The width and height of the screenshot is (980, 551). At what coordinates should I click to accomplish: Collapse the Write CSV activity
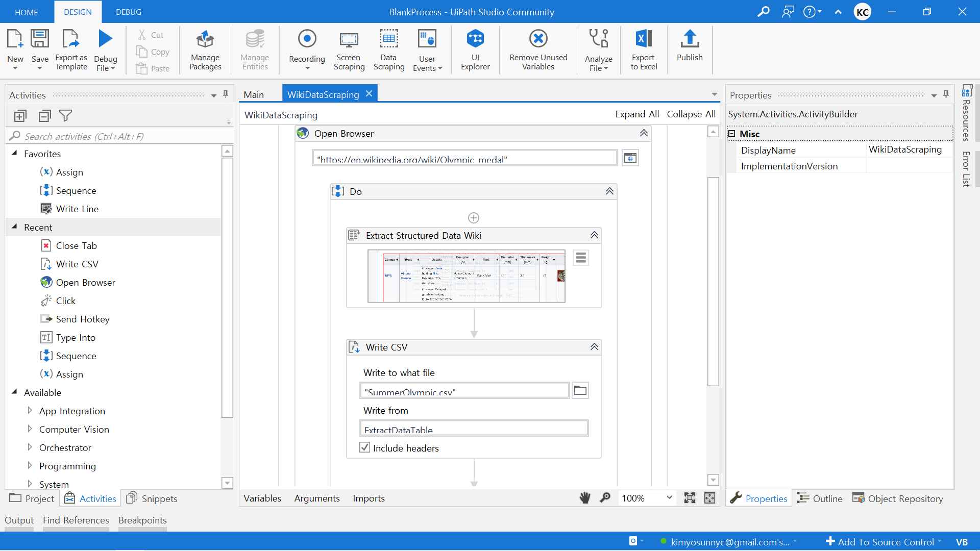(594, 347)
